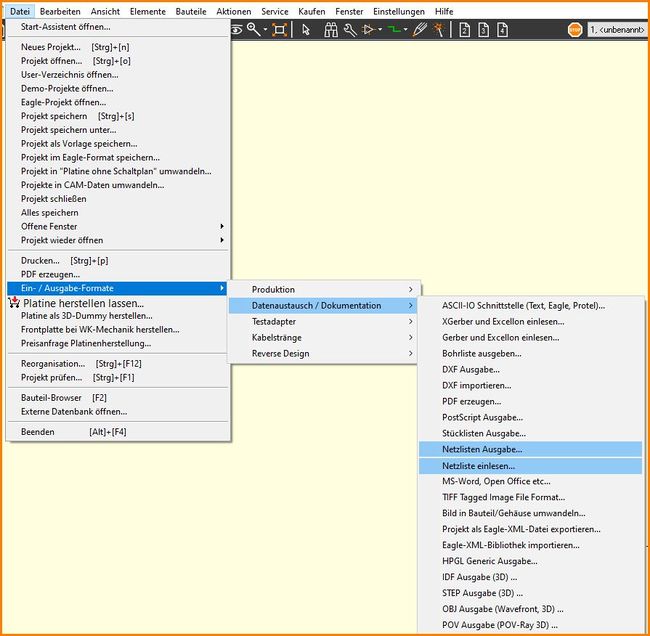650x636 pixels.
Task: Click the wrench tool icon
Action: 350,30
